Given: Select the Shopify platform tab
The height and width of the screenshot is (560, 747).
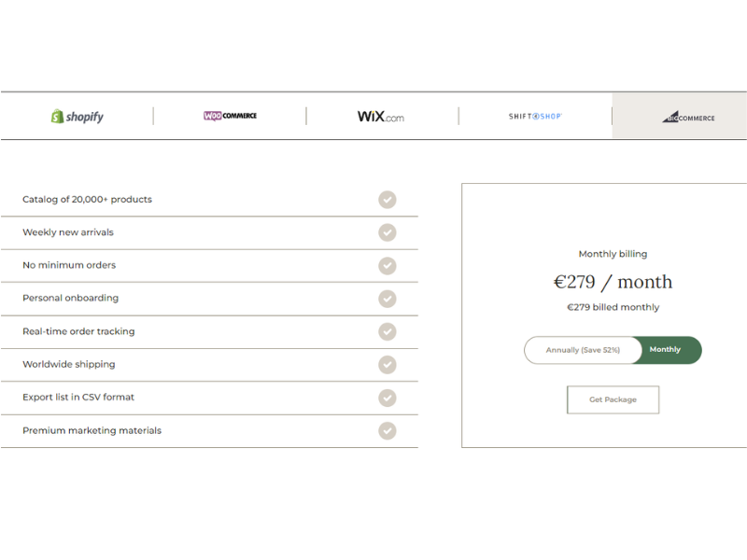Looking at the screenshot, I should pyautogui.click(x=78, y=117).
